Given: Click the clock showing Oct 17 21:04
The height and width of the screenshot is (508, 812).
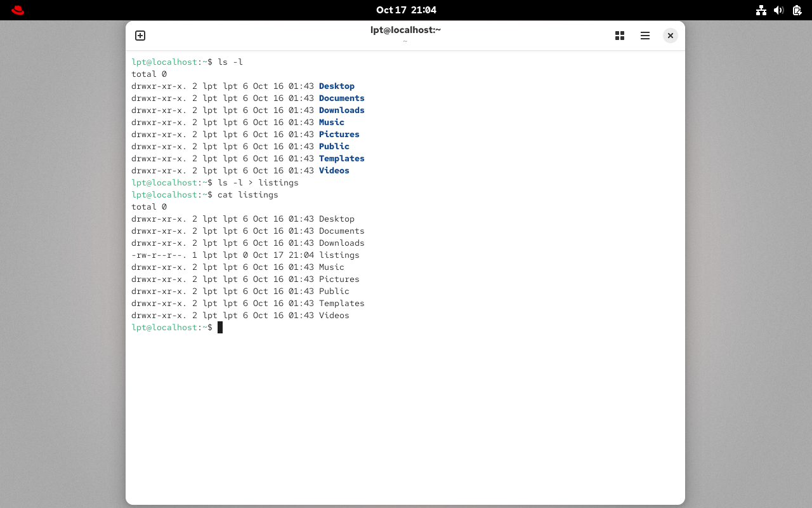Looking at the screenshot, I should [x=406, y=10].
